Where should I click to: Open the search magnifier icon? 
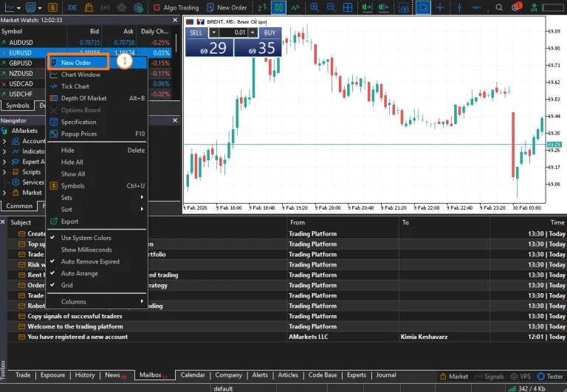pos(499,7)
